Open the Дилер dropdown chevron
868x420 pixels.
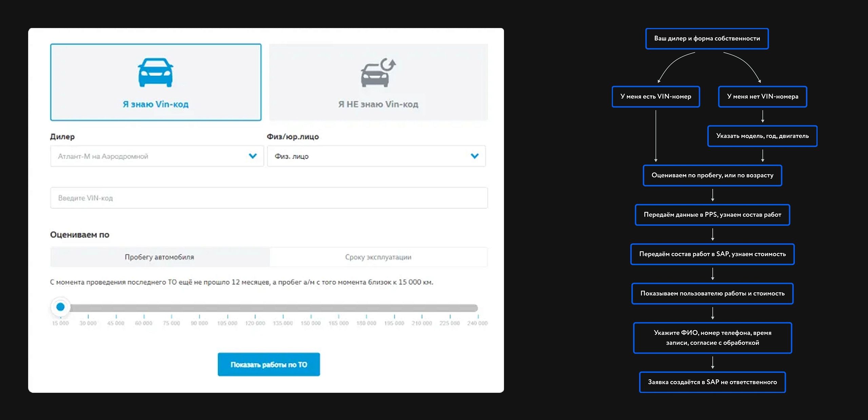[x=253, y=156]
